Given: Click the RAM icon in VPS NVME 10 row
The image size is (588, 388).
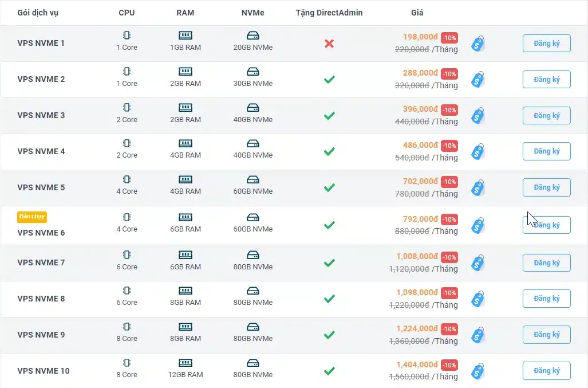Looking at the screenshot, I should tap(186, 363).
